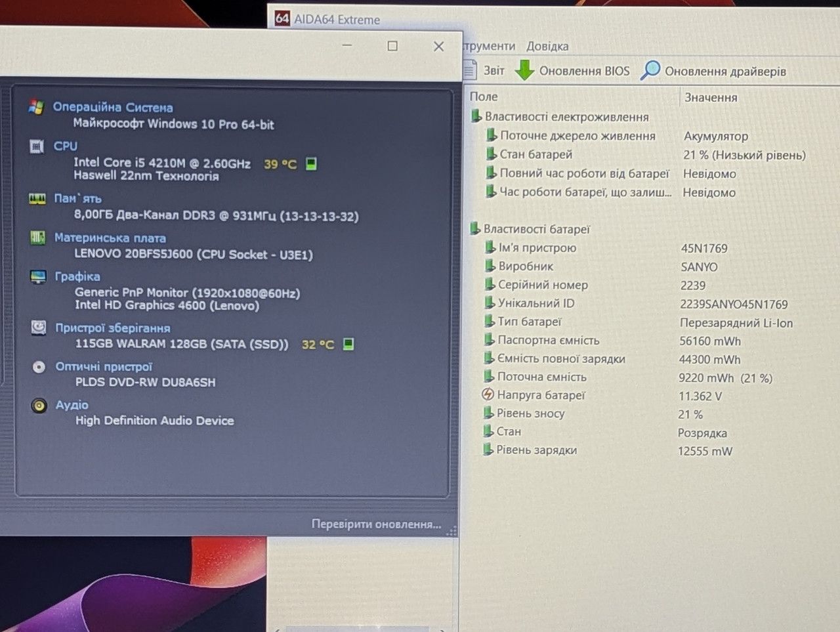840x632 pixels.
Task: Open the Пам'ять section link
Action: 77,198
